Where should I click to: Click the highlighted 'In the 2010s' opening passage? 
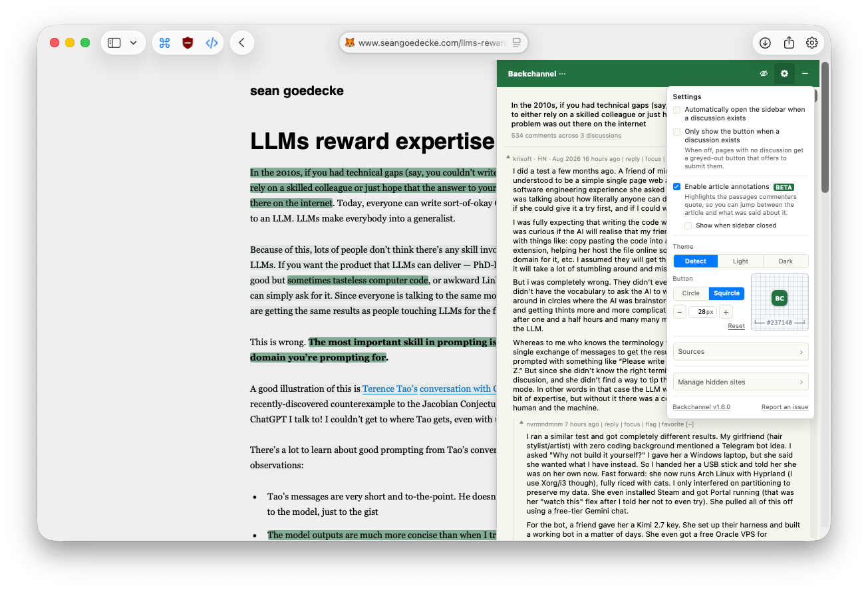373,188
